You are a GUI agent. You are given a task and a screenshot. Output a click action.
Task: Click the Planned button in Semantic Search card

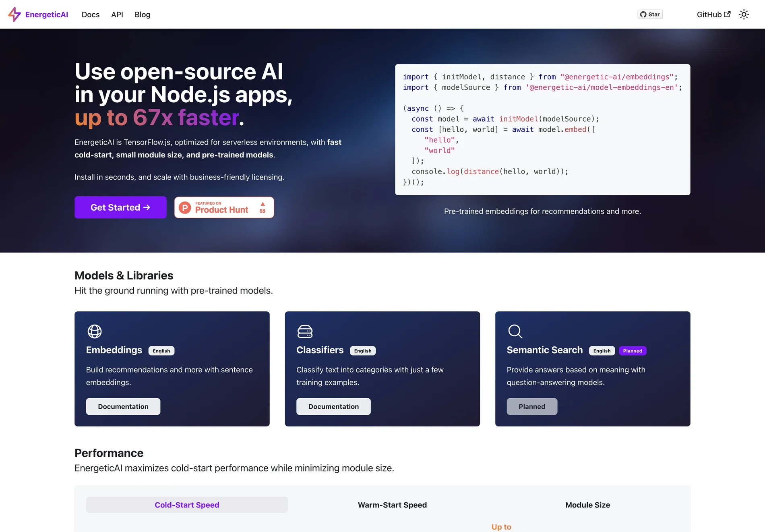pos(532,407)
